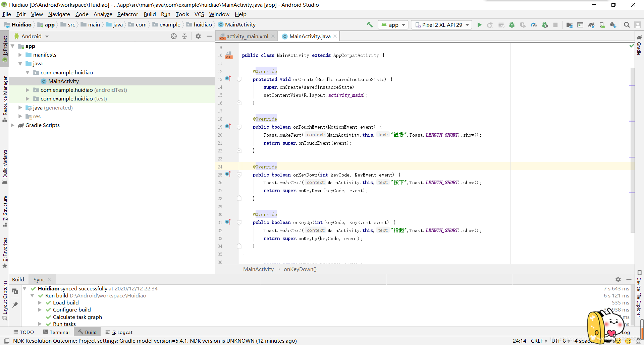Close the MainActivity.java tab
Image resolution: width=644 pixels, height=345 pixels.
tap(335, 36)
